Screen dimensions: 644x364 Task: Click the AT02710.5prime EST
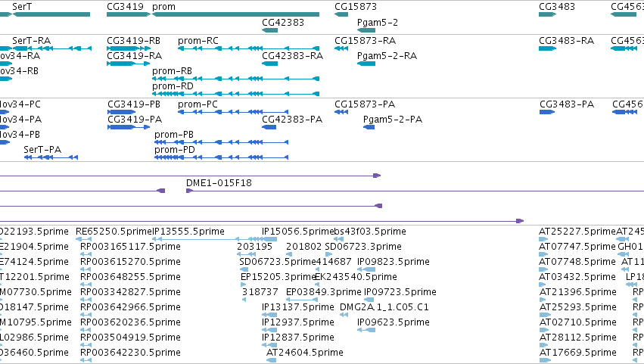pyautogui.click(x=545, y=330)
